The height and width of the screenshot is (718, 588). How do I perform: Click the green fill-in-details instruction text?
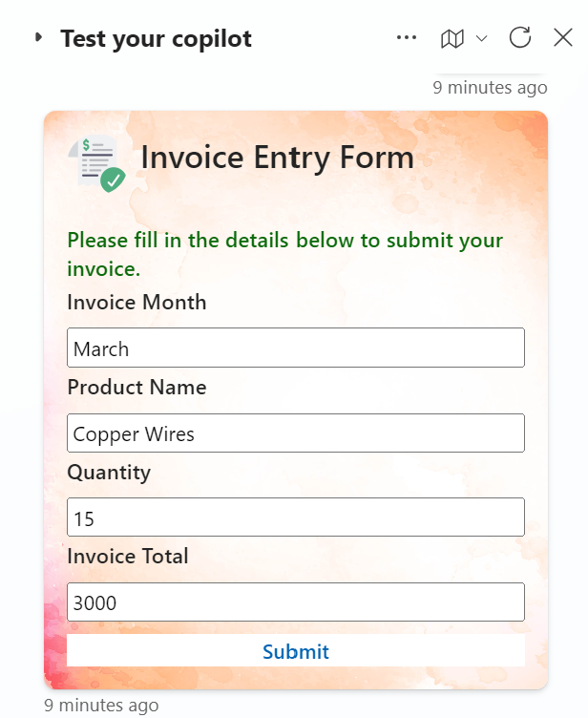[x=284, y=254]
